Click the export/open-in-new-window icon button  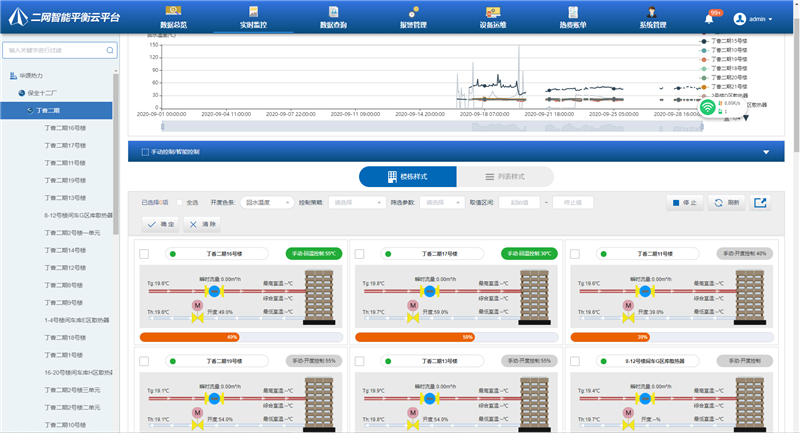click(760, 202)
